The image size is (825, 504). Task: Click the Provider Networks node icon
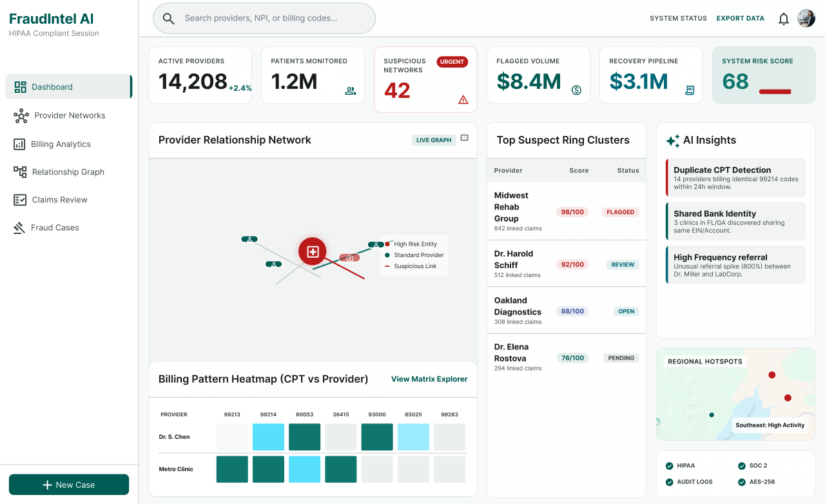(21, 116)
